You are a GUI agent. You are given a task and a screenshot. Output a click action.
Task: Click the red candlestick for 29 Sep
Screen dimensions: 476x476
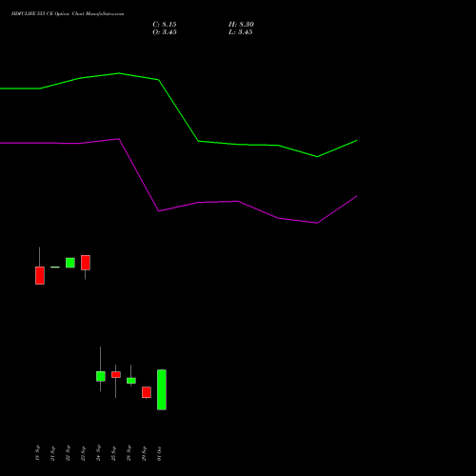point(147,392)
